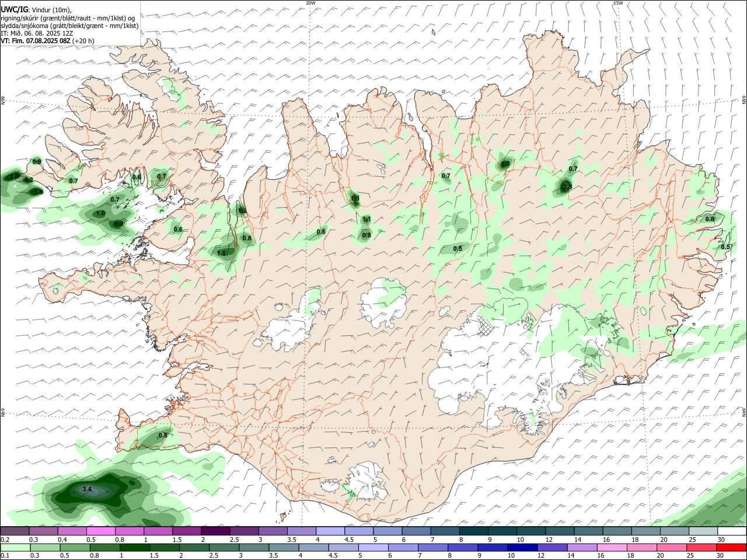Pick the light pink 16 rain swatch
747x560 pixels.
[612, 547]
